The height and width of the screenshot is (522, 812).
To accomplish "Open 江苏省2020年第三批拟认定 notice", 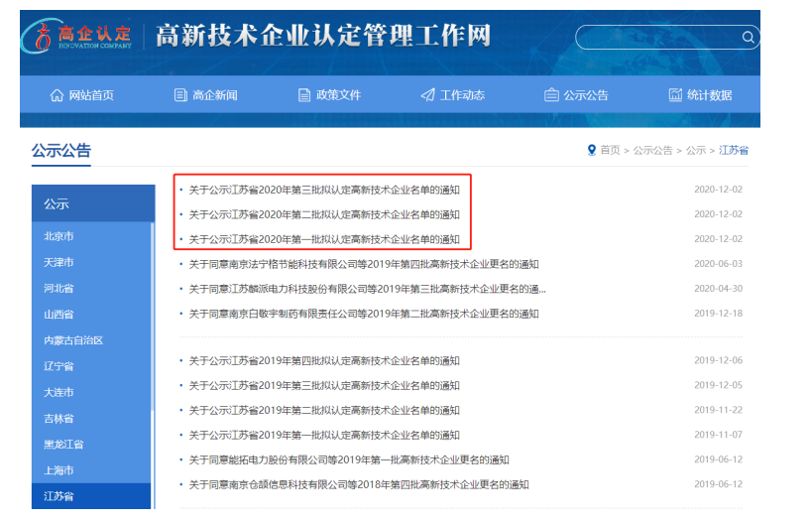I will [324, 190].
